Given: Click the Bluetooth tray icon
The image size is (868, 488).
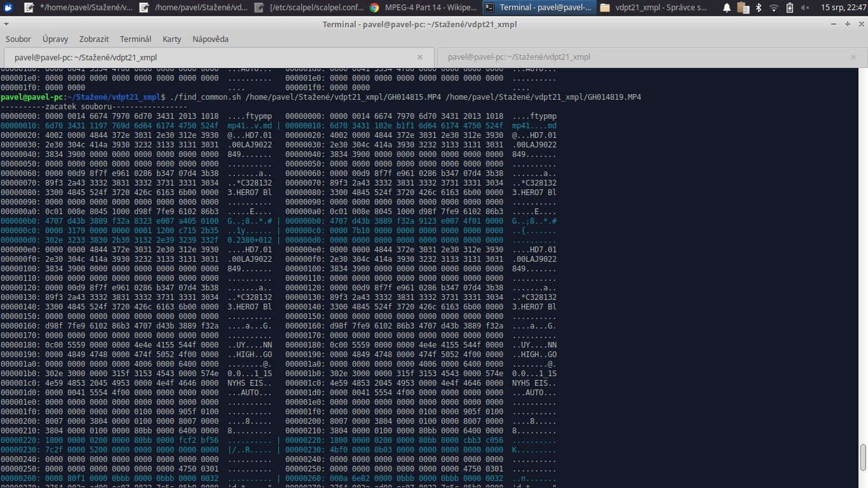Looking at the screenshot, I should (758, 8).
